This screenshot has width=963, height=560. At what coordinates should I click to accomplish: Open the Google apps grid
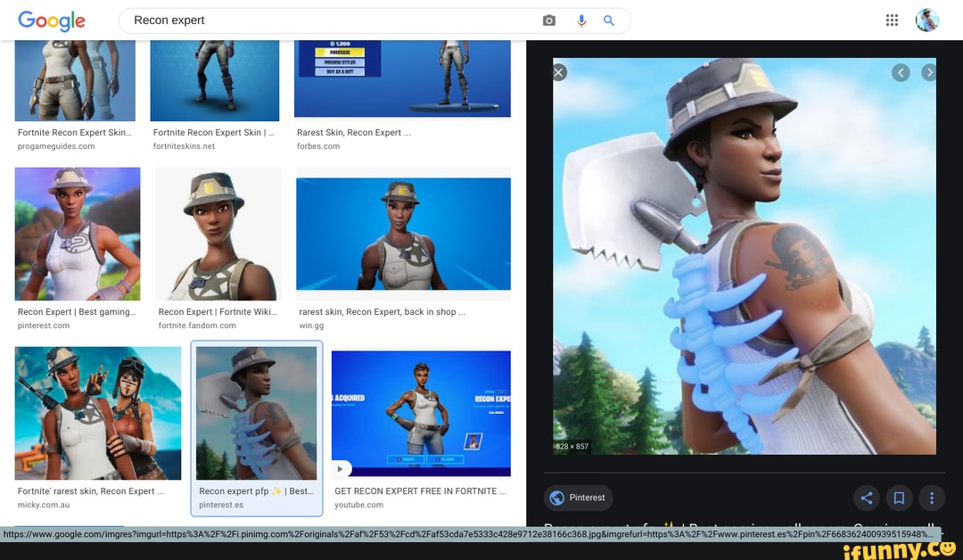click(x=892, y=21)
